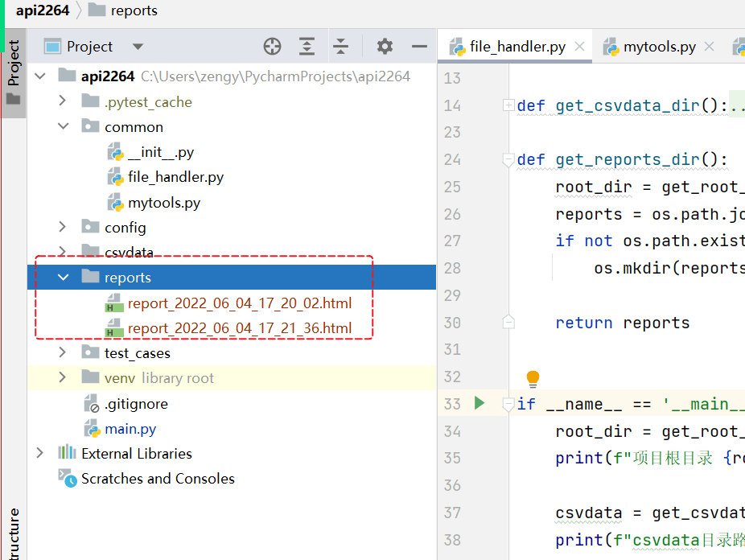The image size is (745, 560).
Task: Click the HTML file icon of report_2022_06_04_17_21_36
Action: [x=114, y=328]
